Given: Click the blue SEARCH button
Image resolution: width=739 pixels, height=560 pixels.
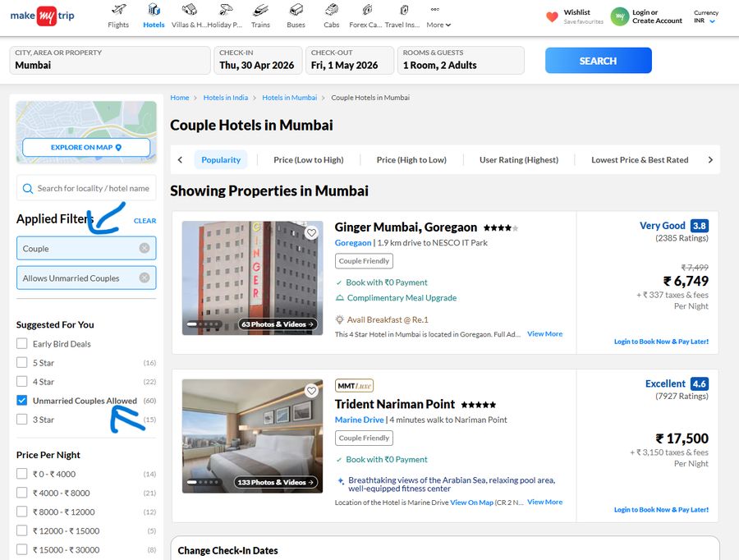Looking at the screenshot, I should [x=598, y=60].
